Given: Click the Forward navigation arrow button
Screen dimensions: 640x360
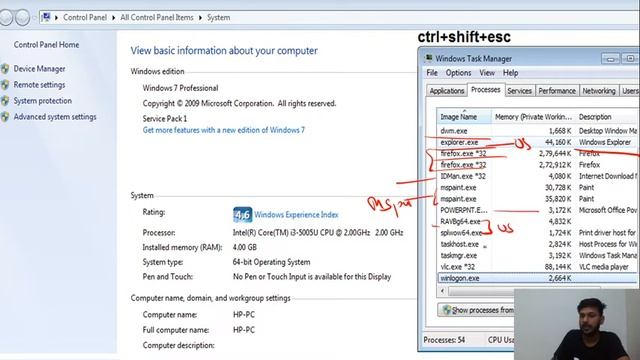Looking at the screenshot, I should point(22,18).
